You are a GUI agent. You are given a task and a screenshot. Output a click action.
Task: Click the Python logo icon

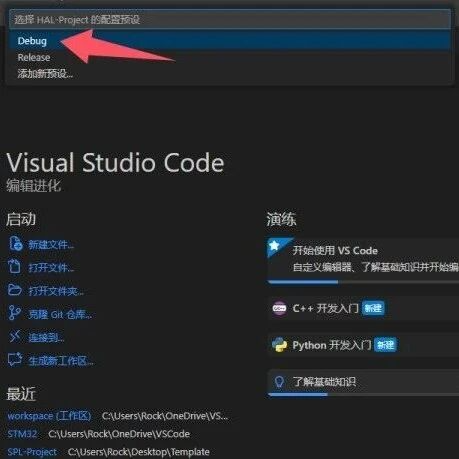pyautogui.click(x=279, y=345)
